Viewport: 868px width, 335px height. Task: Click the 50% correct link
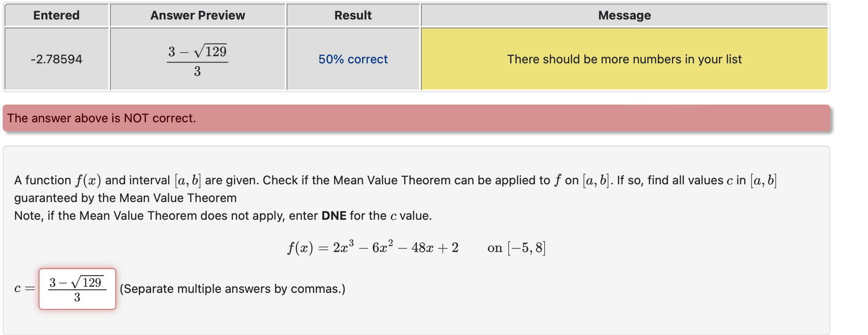pyautogui.click(x=352, y=59)
